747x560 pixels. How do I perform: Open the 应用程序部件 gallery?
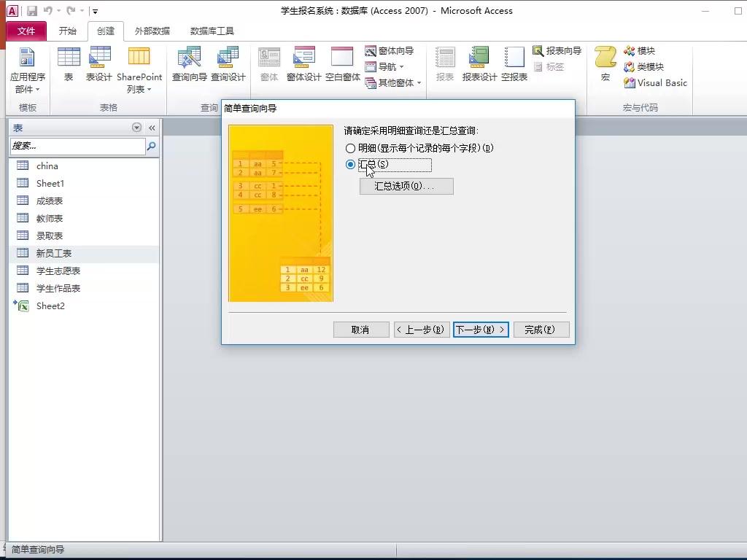point(27,71)
